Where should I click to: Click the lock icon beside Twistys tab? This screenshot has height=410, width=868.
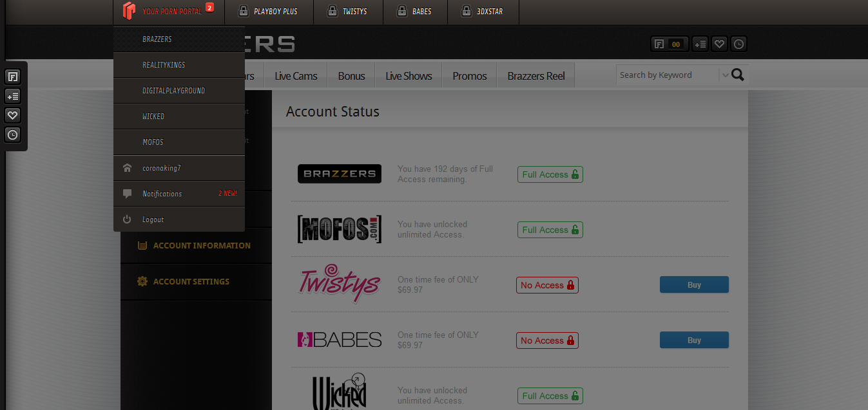(332, 11)
